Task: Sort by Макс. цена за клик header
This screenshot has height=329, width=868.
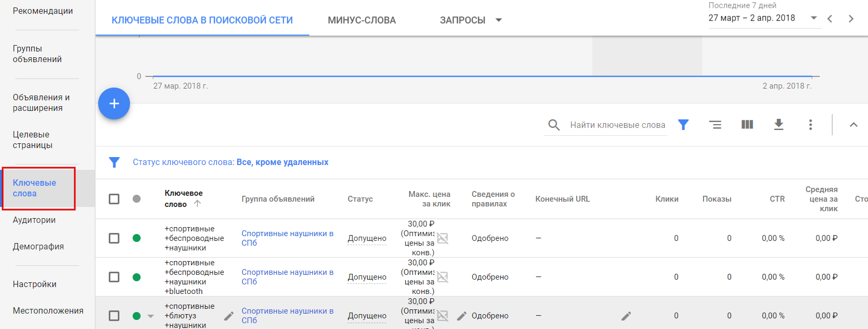Action: tap(429, 199)
